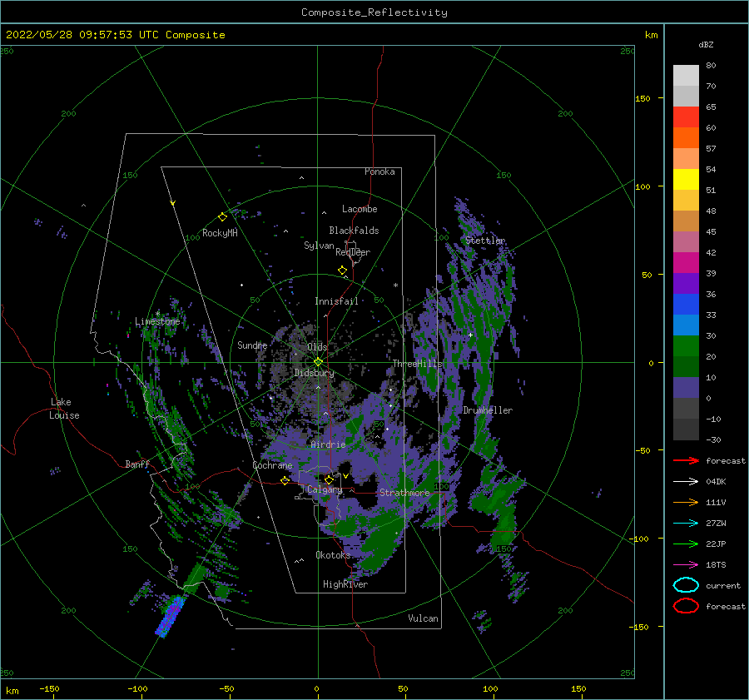Click the cyan current ellipse icon
749x700 pixels.
click(x=686, y=585)
